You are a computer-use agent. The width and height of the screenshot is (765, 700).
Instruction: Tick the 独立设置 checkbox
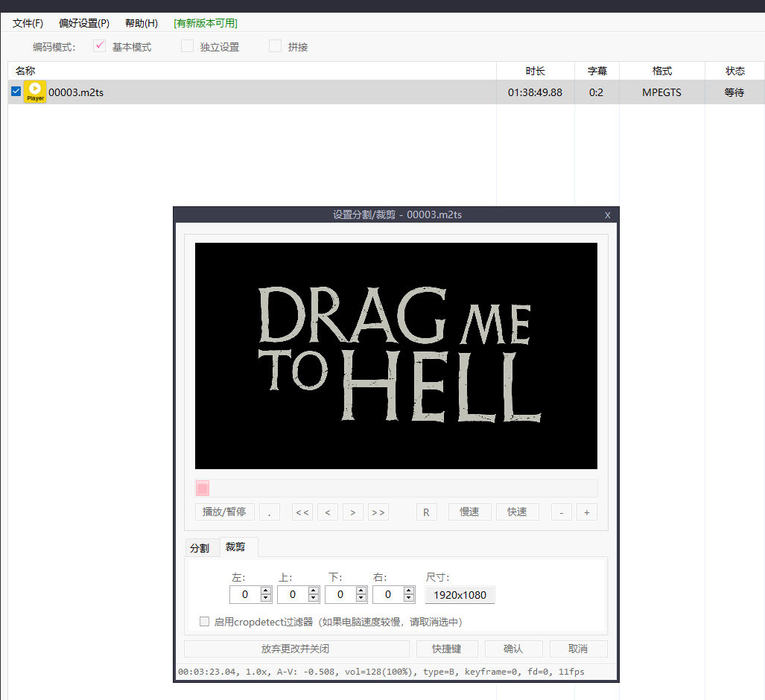click(x=188, y=46)
